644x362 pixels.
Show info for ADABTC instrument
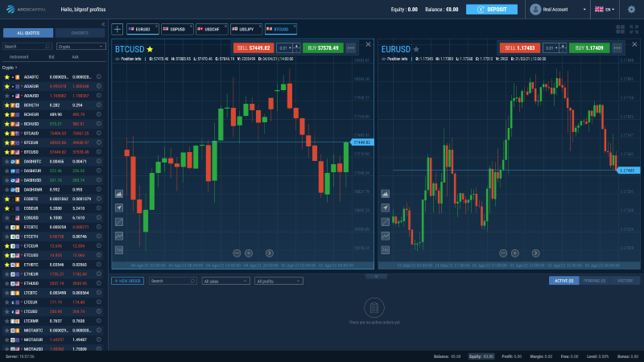98,77
